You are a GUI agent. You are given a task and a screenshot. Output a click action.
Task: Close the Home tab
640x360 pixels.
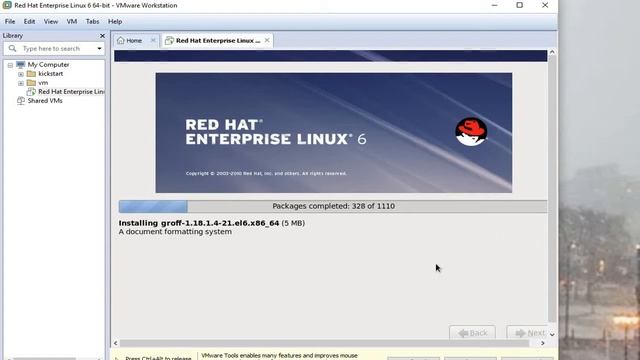153,40
